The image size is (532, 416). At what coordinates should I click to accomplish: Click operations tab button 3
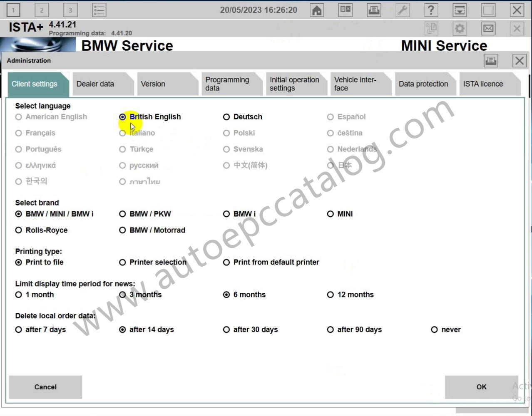click(70, 10)
